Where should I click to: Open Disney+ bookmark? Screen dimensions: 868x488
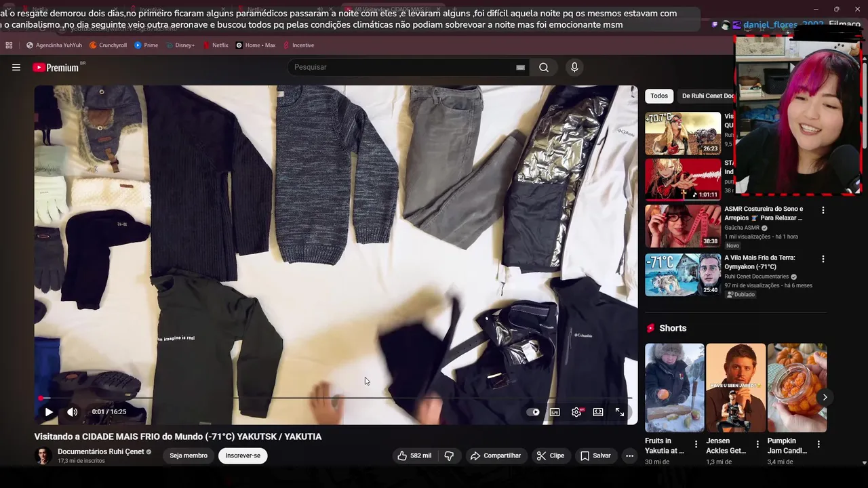[x=180, y=45]
